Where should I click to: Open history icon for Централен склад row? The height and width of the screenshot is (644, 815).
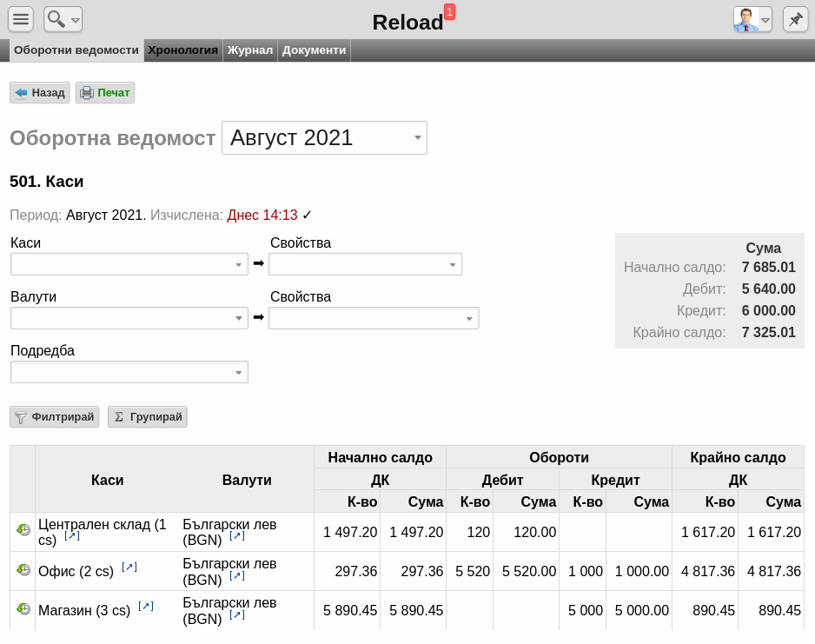tap(23, 529)
